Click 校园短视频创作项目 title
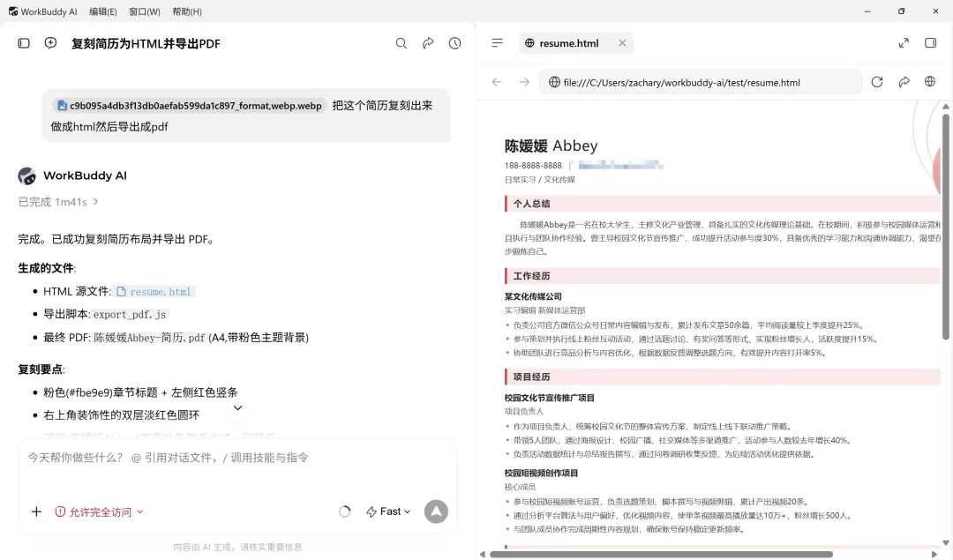 click(x=541, y=474)
